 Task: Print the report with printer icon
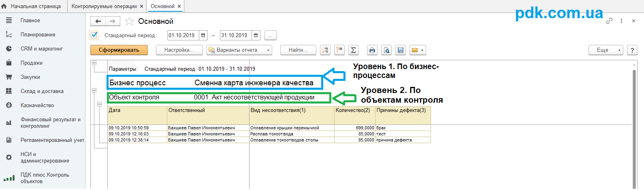(x=372, y=50)
